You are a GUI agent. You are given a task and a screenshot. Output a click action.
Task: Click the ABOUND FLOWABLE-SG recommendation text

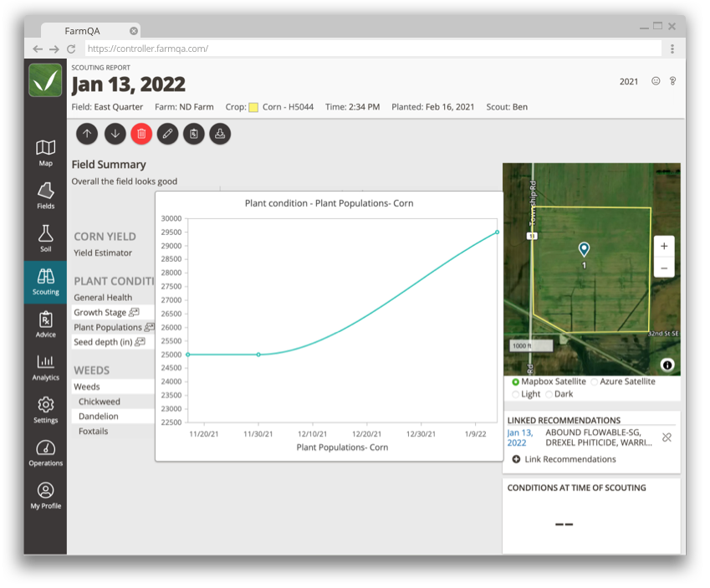(x=599, y=438)
